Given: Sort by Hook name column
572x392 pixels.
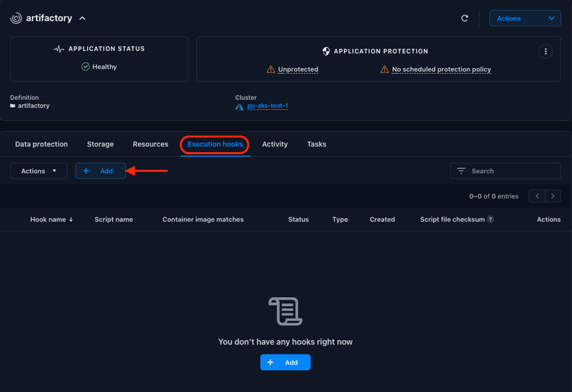Looking at the screenshot, I should pos(48,219).
